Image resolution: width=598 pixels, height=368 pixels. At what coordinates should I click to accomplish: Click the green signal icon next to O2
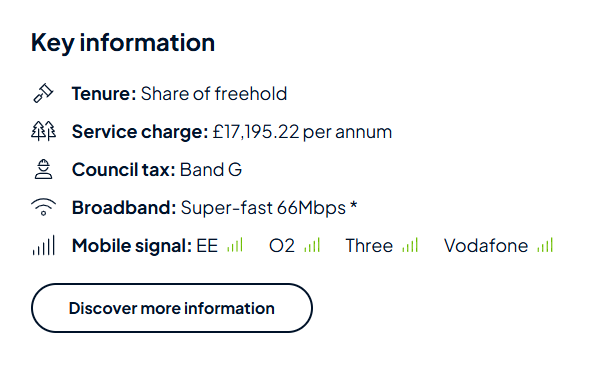point(312,245)
